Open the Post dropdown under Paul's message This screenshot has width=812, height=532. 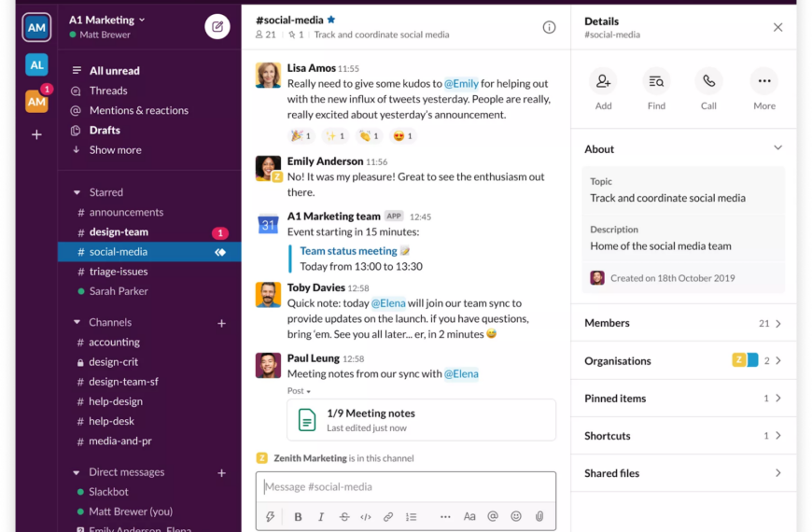(x=299, y=391)
